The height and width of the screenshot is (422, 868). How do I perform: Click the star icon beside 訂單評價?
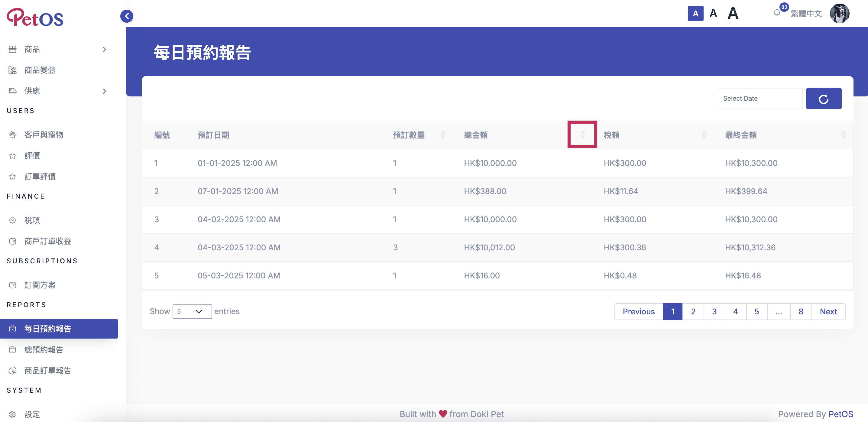point(12,177)
